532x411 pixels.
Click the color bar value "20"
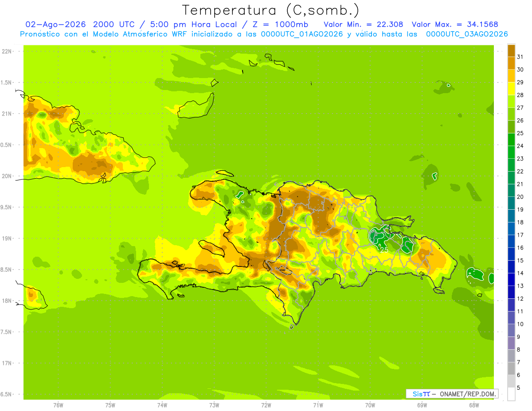[520, 197]
